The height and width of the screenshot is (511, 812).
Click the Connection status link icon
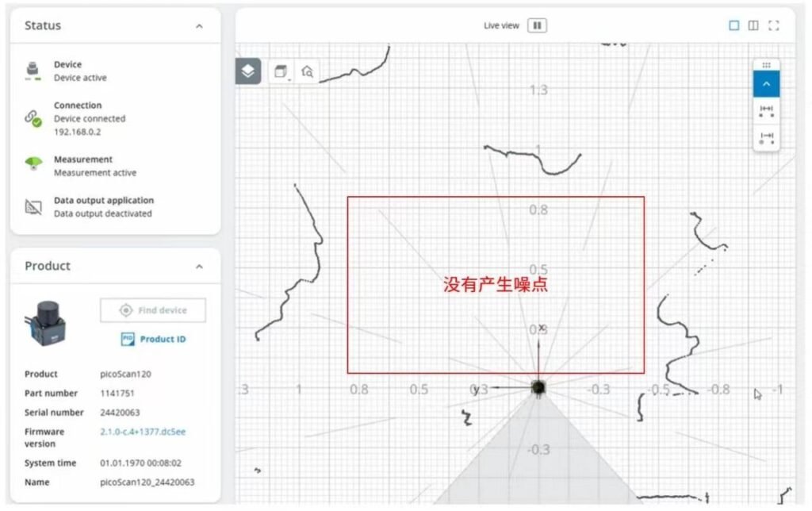pos(33,118)
